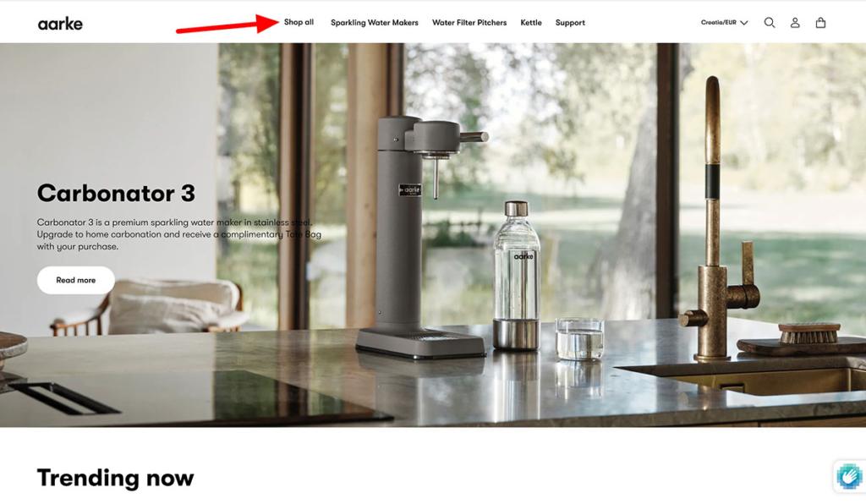Open Sparkling Water Makers menu
Image resolution: width=866 pixels, height=504 pixels.
[x=375, y=23]
